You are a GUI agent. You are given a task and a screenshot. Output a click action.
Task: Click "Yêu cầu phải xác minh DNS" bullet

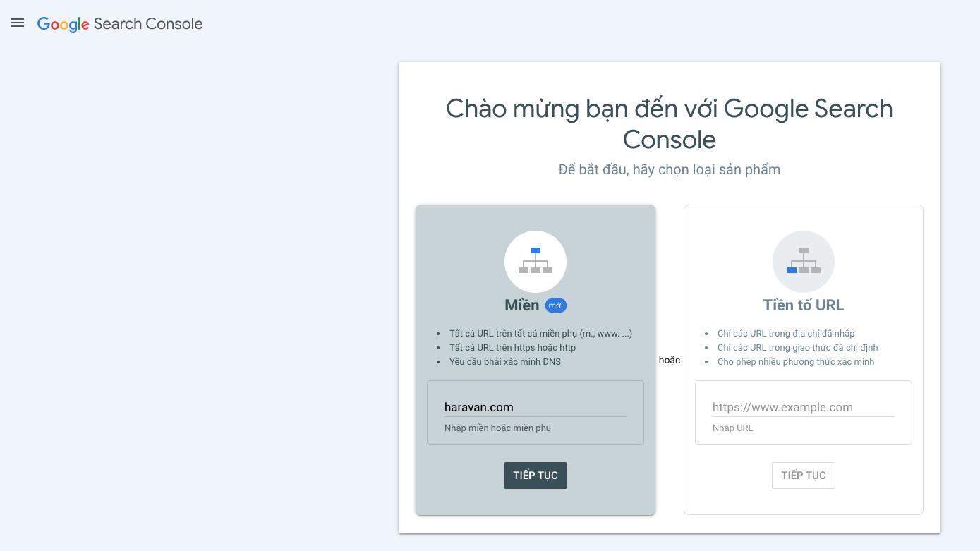pos(505,362)
